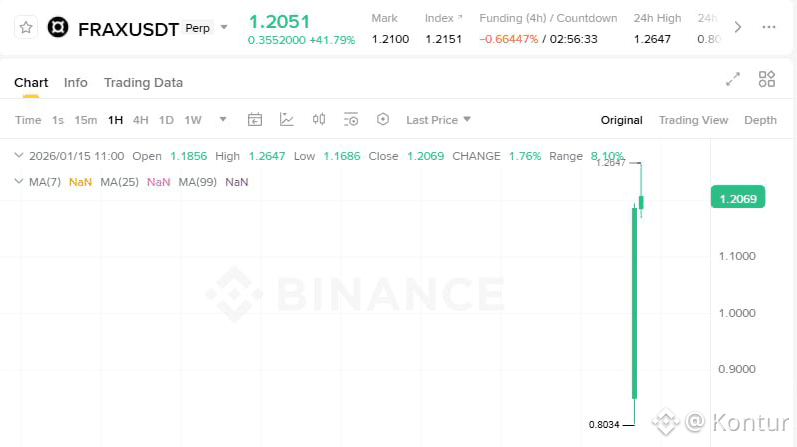Switch to the Trading Data tab
The width and height of the screenshot is (797, 447).
point(143,82)
